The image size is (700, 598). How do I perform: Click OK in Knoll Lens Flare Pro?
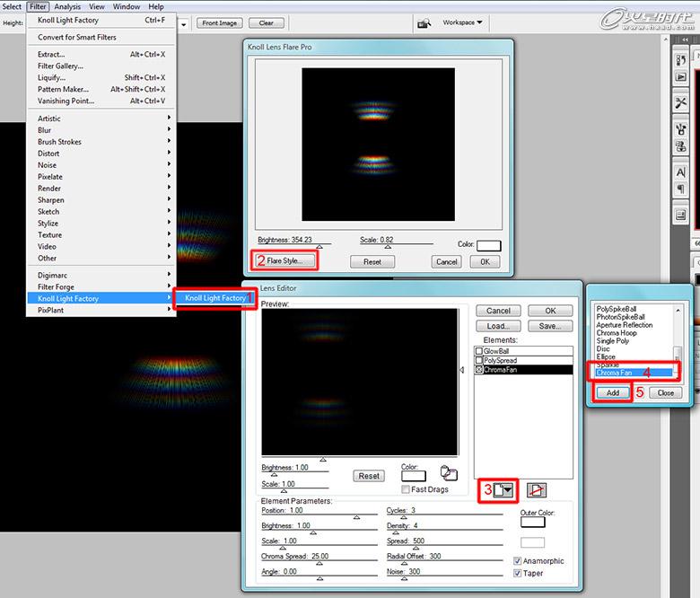coord(485,261)
